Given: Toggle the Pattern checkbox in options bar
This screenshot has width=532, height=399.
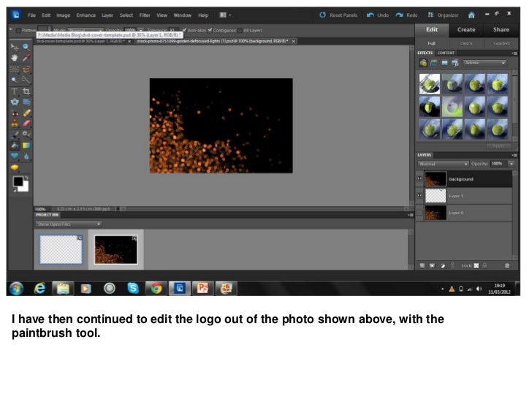Looking at the screenshot, I should coord(19,30).
